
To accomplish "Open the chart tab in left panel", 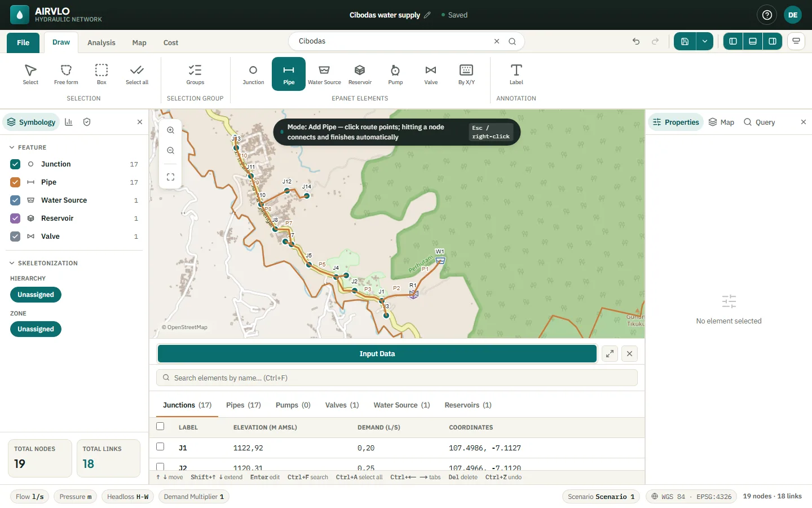I will 69,122.
